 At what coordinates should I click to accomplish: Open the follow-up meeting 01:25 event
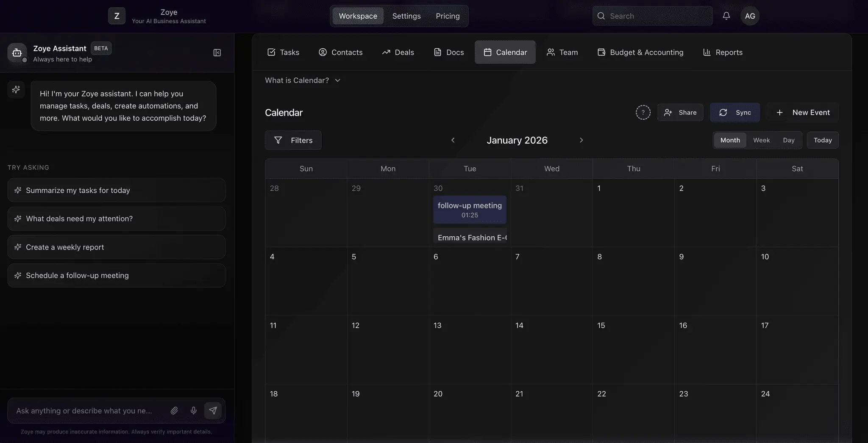pyautogui.click(x=470, y=210)
